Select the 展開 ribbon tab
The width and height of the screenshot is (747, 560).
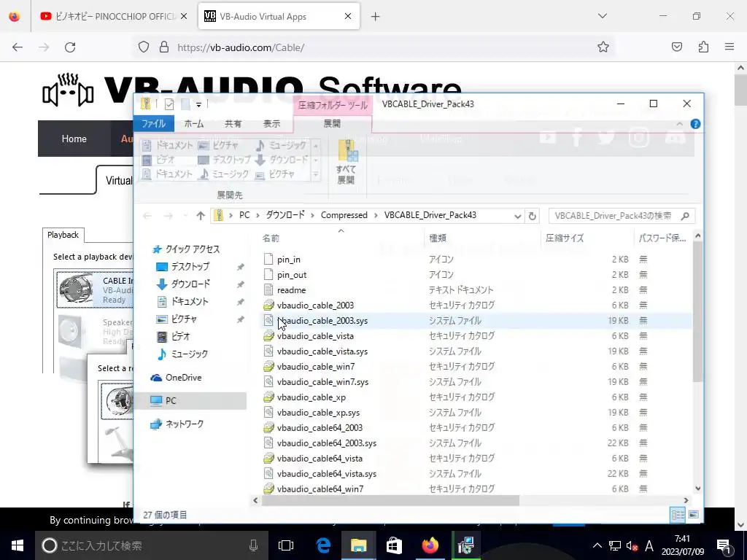(332, 124)
